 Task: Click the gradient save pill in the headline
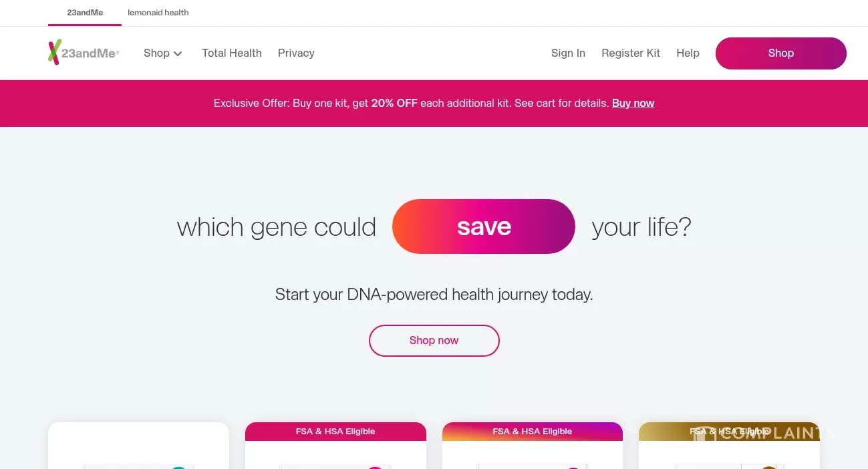(483, 226)
